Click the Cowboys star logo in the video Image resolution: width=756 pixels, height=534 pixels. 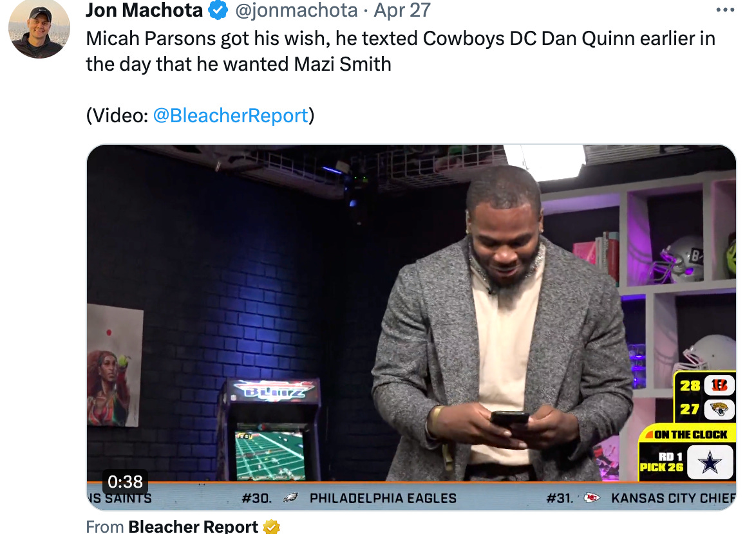tap(710, 462)
